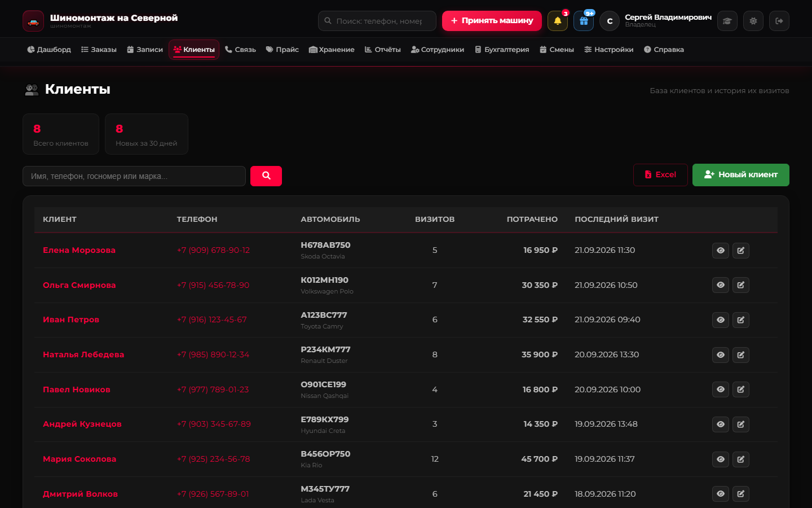Toggle the sun brightness theme icon
The height and width of the screenshot is (508, 812).
[x=753, y=21]
